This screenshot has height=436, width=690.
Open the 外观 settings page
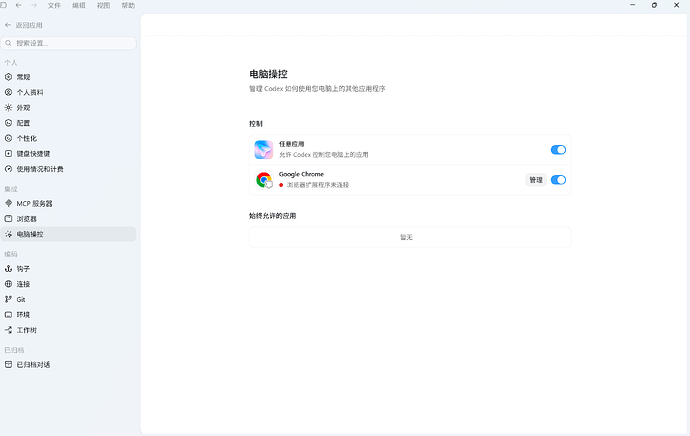coord(23,108)
